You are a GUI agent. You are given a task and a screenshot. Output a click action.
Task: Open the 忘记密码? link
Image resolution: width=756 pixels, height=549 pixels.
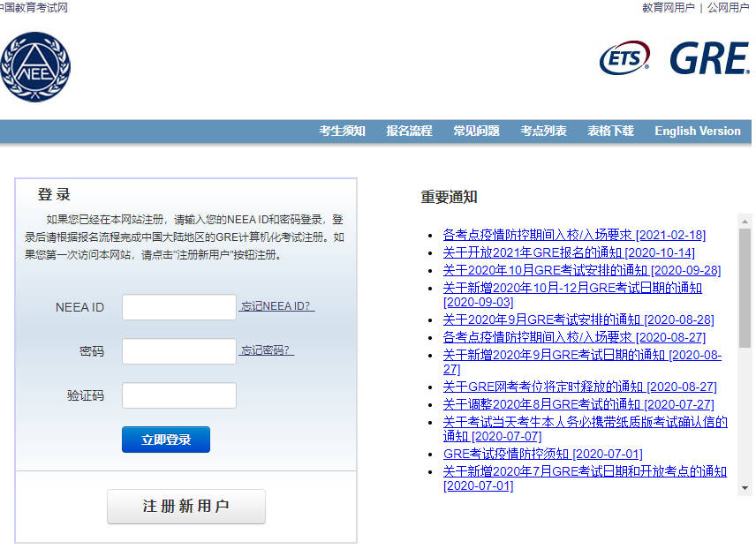click(x=267, y=350)
